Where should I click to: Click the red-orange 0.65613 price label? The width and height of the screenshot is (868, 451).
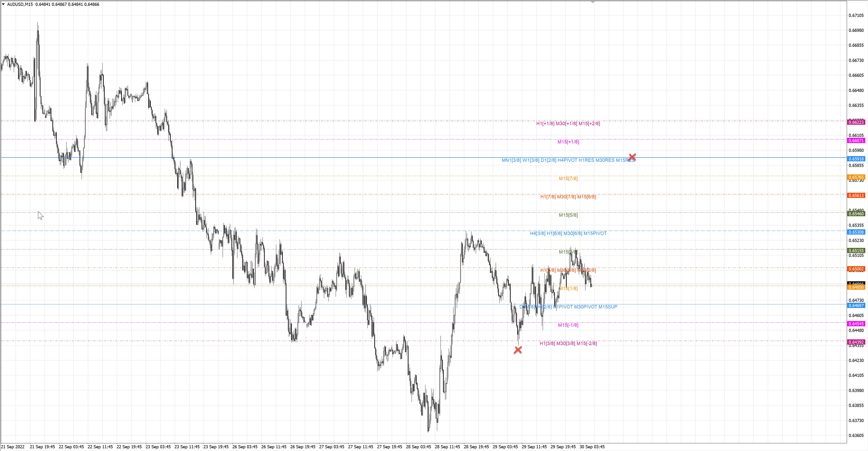856,196
